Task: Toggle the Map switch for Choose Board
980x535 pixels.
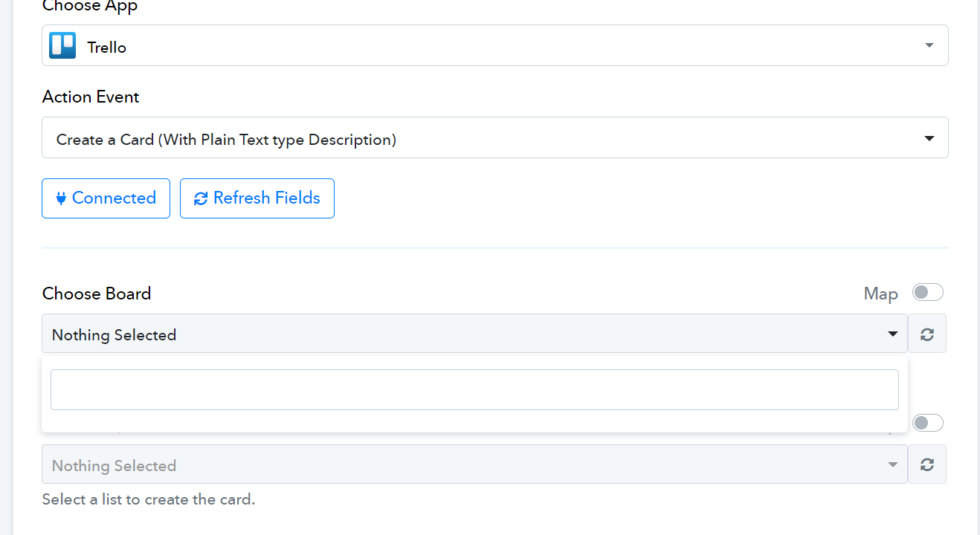Action: tap(928, 292)
